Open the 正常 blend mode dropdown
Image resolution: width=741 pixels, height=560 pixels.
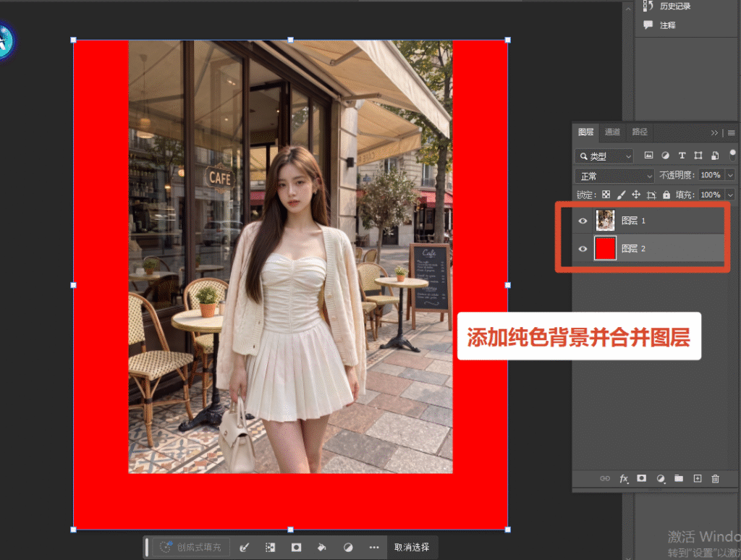(x=614, y=177)
